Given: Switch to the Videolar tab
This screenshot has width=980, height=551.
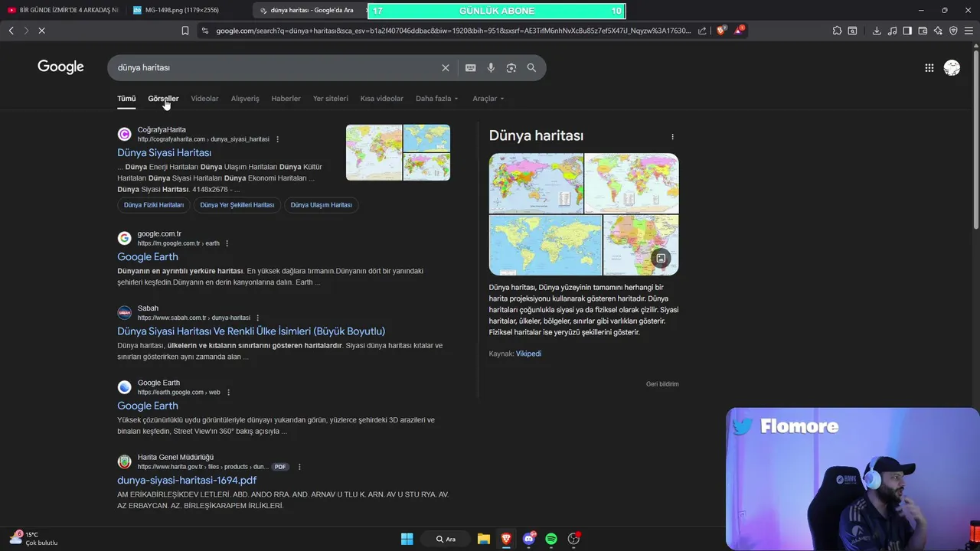Looking at the screenshot, I should pyautogui.click(x=204, y=99).
